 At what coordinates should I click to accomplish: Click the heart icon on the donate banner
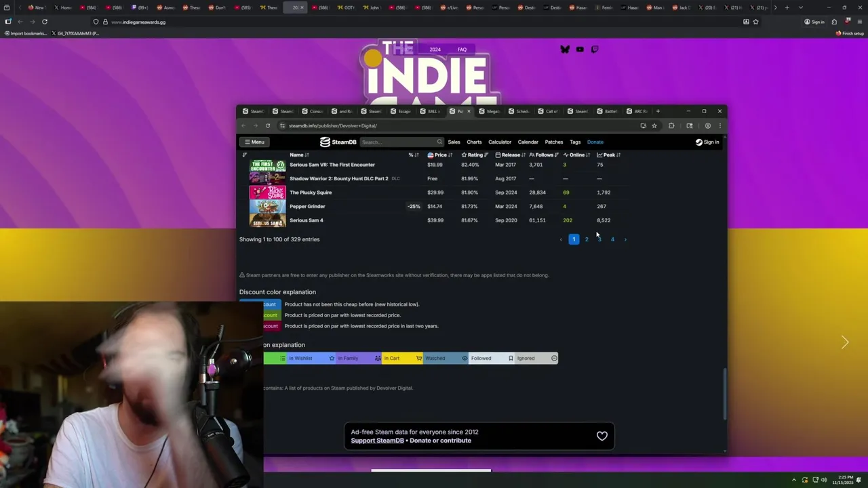click(x=601, y=436)
